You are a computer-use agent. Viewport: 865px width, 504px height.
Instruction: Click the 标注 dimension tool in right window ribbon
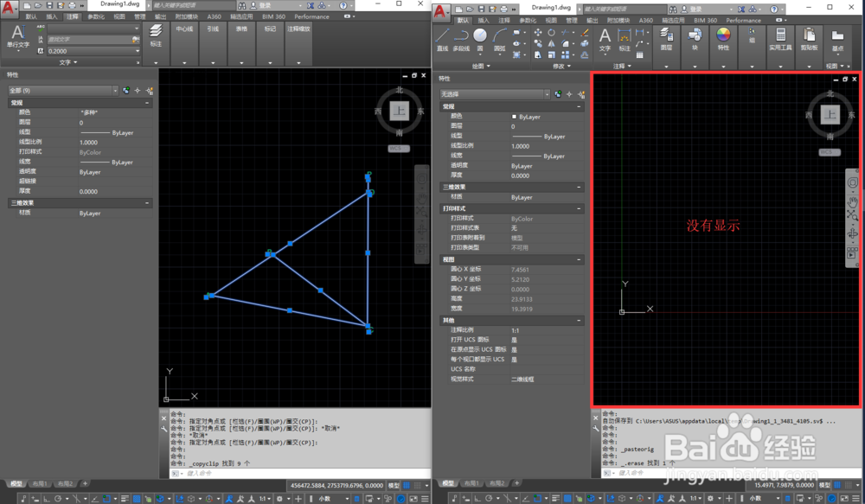pyautogui.click(x=624, y=39)
